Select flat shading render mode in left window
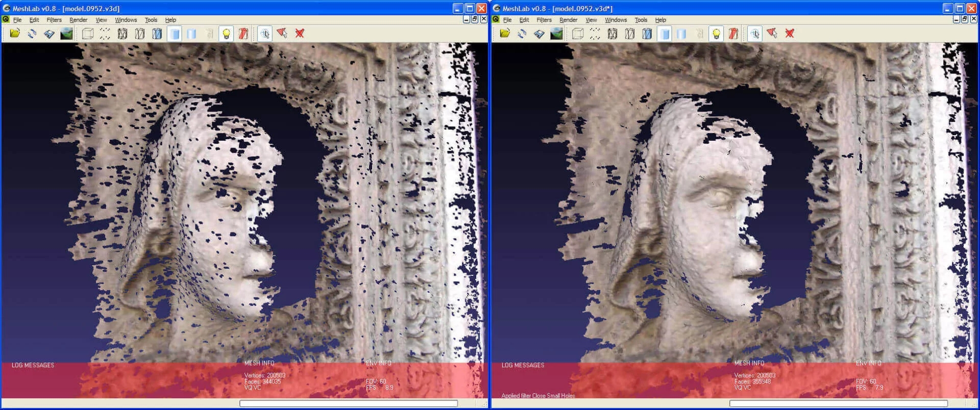980x410 pixels. (175, 34)
